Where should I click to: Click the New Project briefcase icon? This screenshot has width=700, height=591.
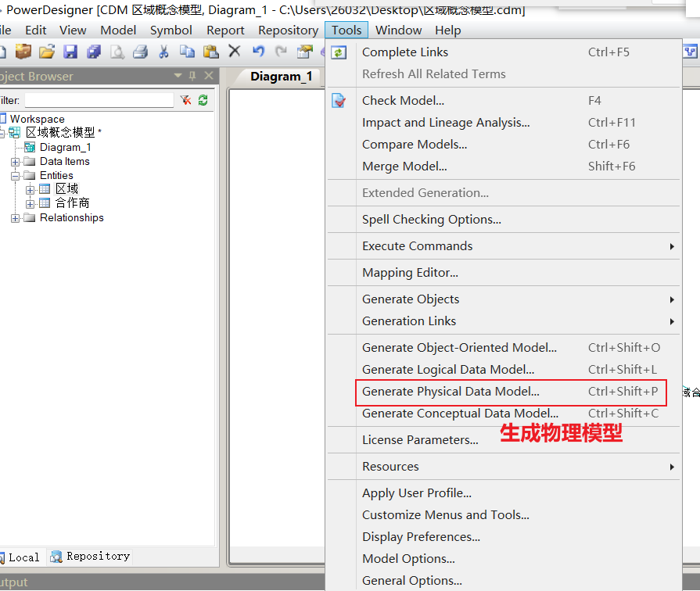click(23, 52)
